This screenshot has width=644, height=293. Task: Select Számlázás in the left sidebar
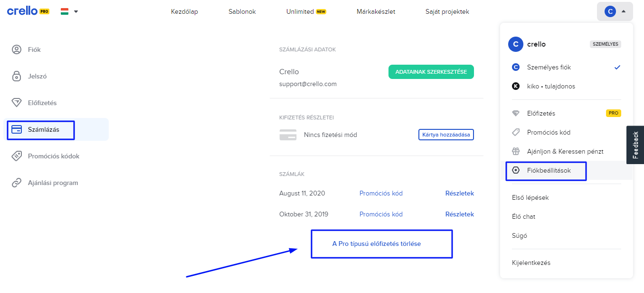pyautogui.click(x=56, y=129)
